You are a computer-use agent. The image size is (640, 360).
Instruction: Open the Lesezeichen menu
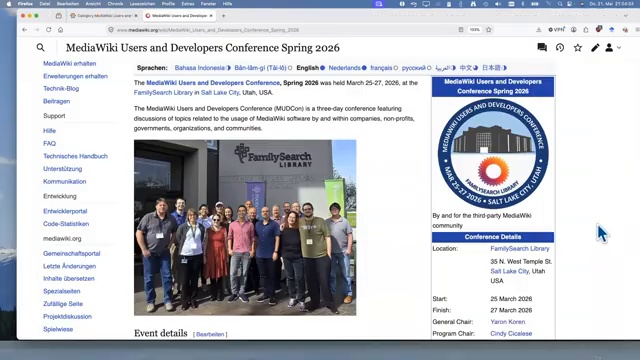coord(142,4)
